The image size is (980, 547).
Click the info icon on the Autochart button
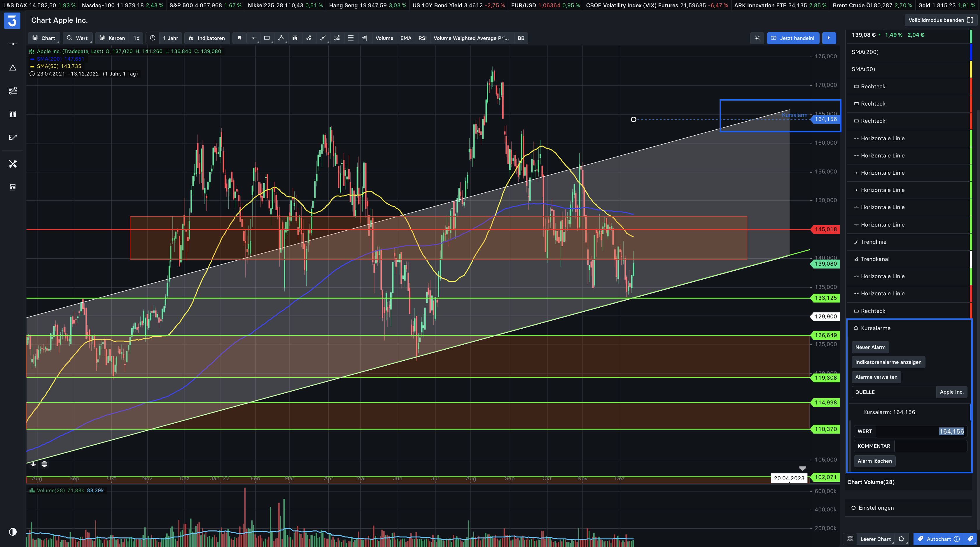pyautogui.click(x=957, y=539)
